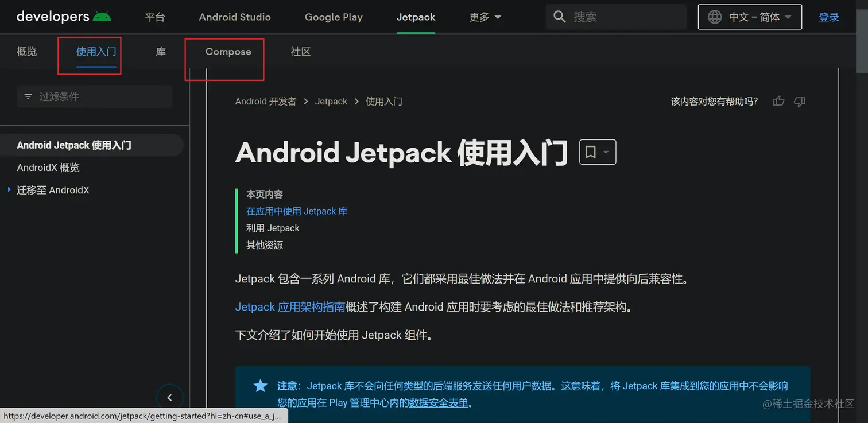Click the search magnifier icon
Viewport: 868px width, 423px height.
pyautogui.click(x=560, y=17)
